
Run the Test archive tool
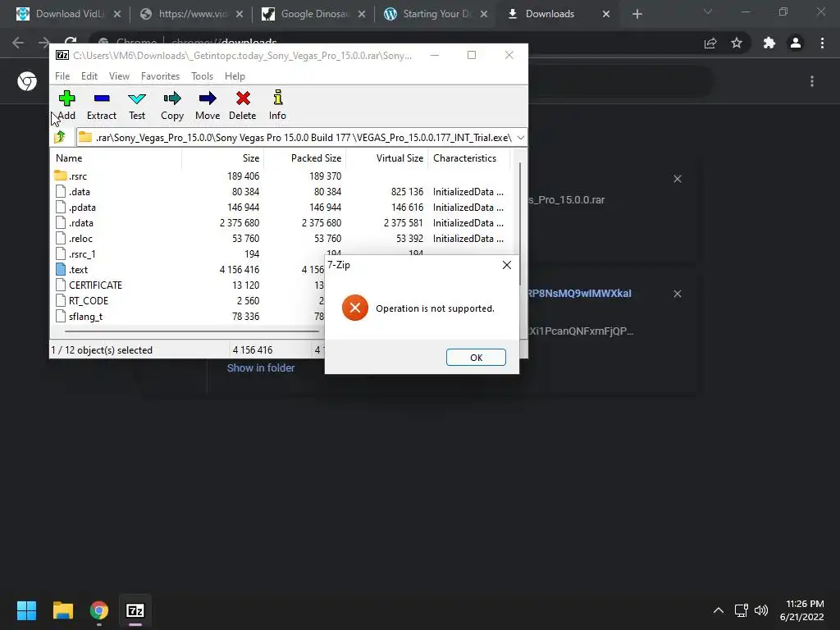pyautogui.click(x=137, y=98)
